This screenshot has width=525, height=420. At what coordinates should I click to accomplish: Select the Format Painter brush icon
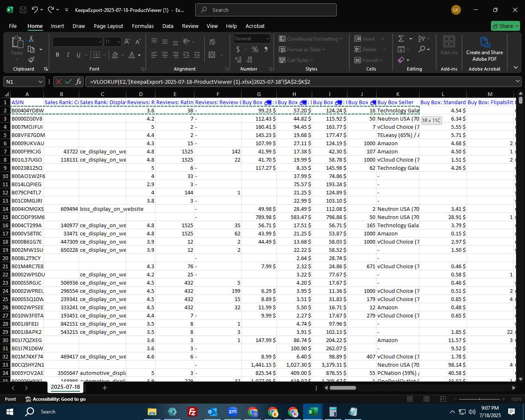(x=31, y=60)
